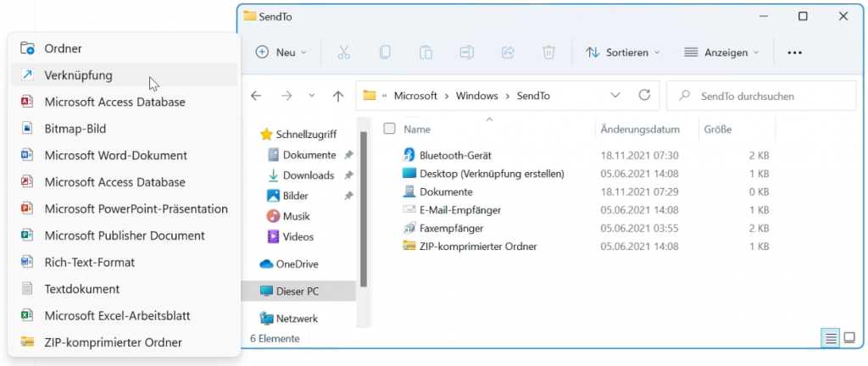Refresh the SendTo folder view
The width and height of the screenshot is (868, 366).
click(x=644, y=95)
